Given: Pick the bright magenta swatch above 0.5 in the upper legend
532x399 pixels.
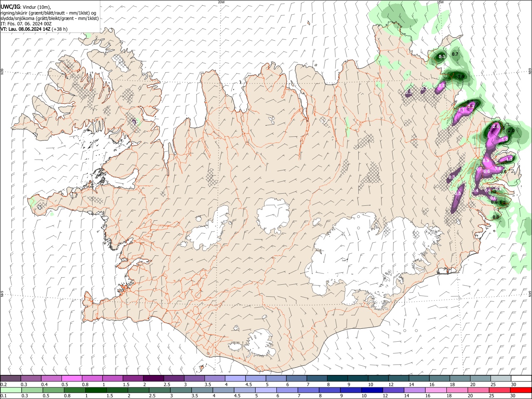Looking at the screenshot, I should click(71, 378).
